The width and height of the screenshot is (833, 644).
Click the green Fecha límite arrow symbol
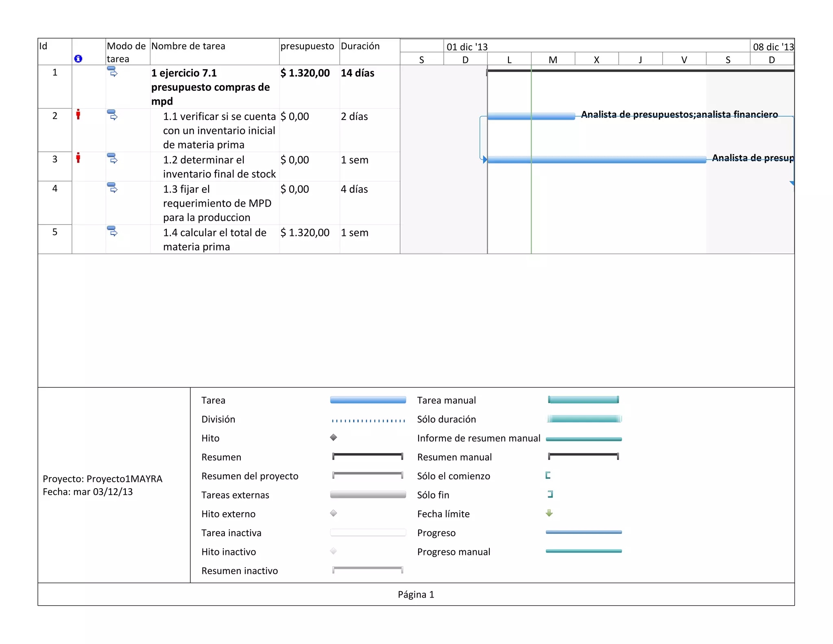[549, 513]
